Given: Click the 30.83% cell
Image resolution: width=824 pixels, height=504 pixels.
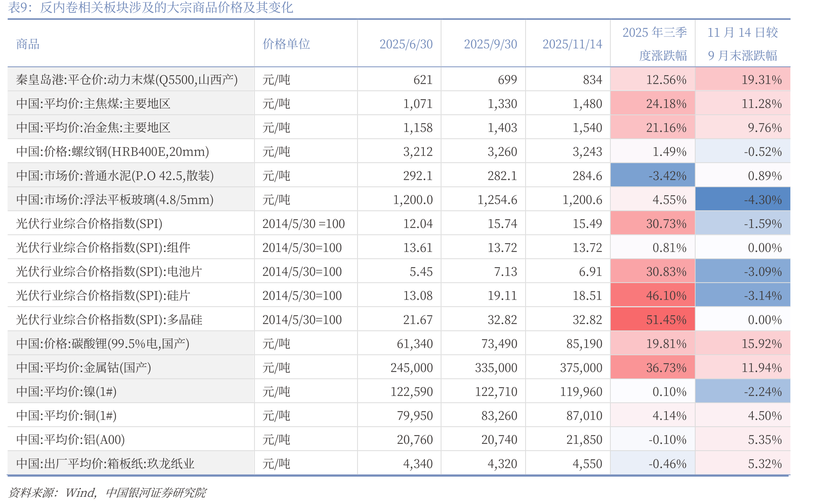Looking at the screenshot, I should tap(653, 271).
